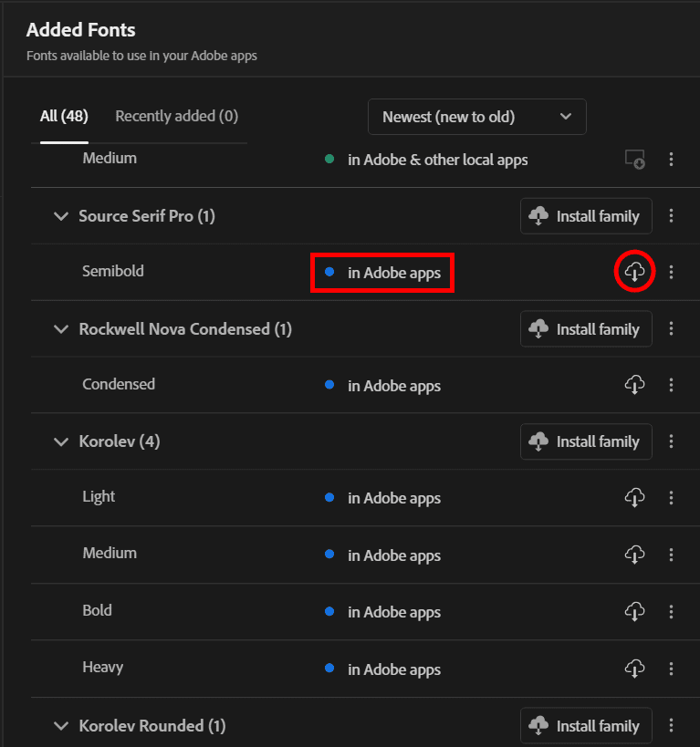
Task: Install the Korolev Light font via cloud icon
Action: coord(635,498)
